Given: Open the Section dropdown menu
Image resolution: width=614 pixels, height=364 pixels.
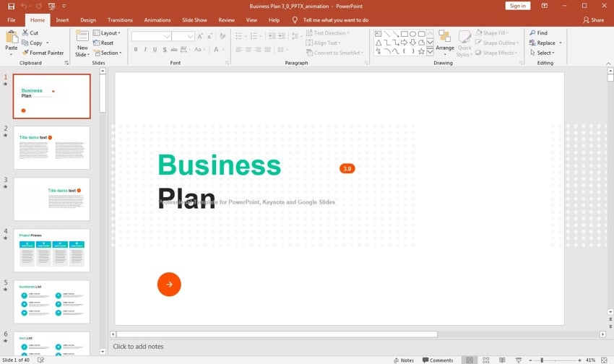Looking at the screenshot, I should point(111,53).
